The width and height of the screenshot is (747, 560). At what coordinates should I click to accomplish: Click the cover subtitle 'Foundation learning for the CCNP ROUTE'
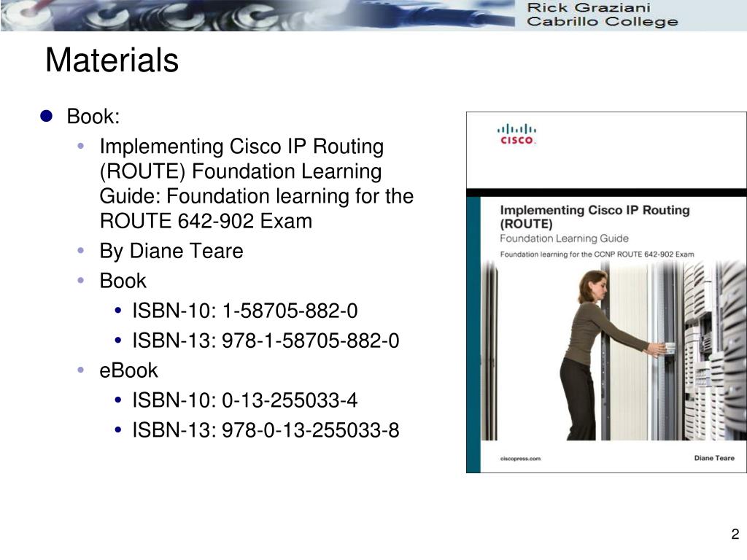pos(597,254)
